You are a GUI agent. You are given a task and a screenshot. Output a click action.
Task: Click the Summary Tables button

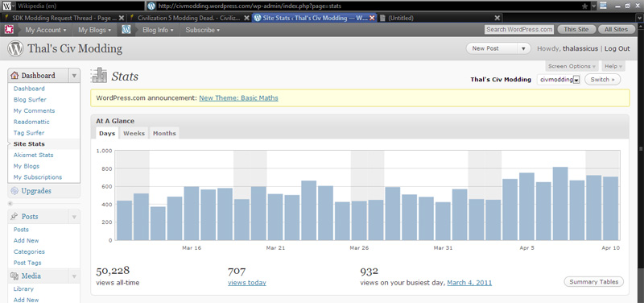[594, 281]
